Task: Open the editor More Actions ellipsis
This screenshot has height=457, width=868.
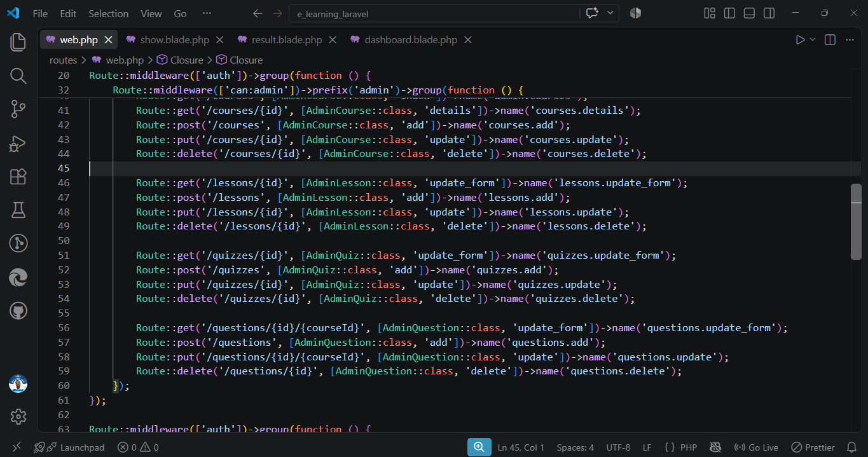Action: [850, 39]
